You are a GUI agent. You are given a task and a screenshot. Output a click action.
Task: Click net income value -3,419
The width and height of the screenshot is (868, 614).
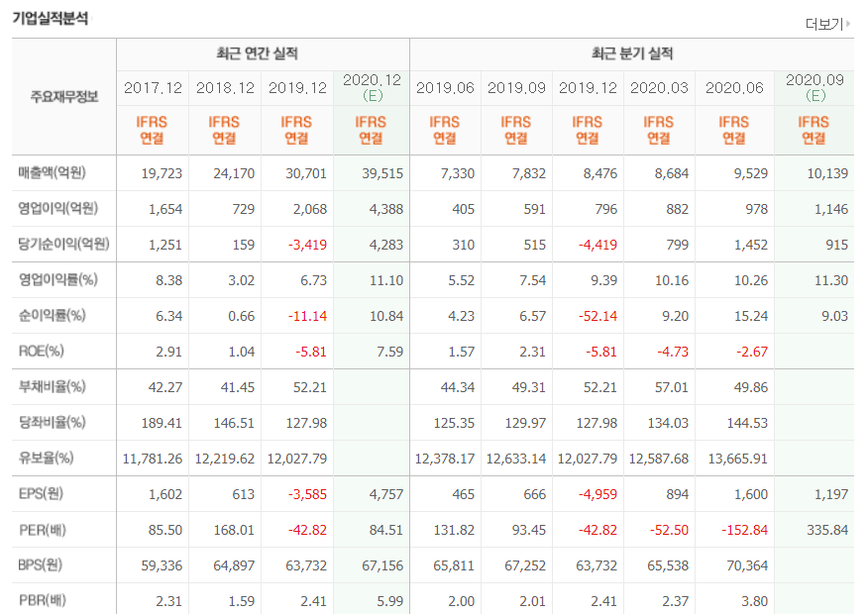click(x=307, y=245)
